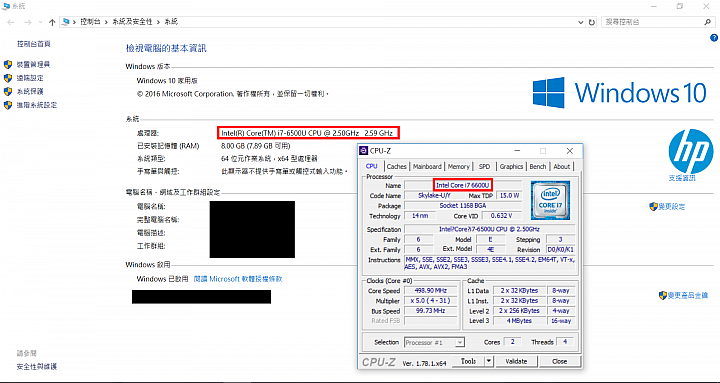
Task: Click 變更設定 link for computer name
Action: [672, 207]
